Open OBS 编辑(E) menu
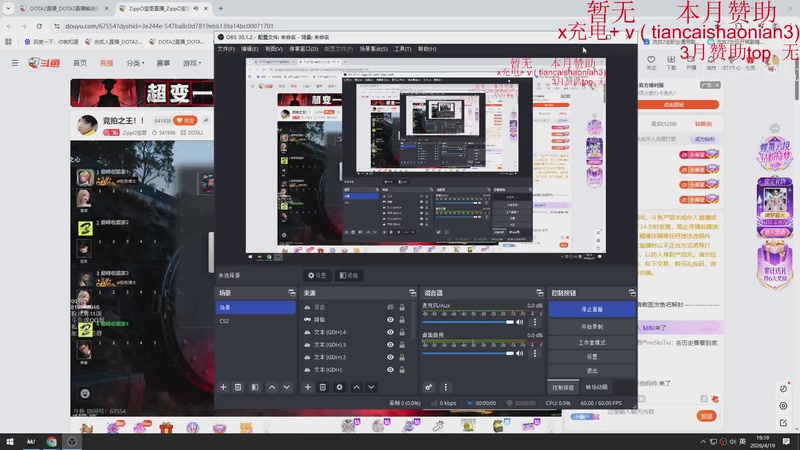This screenshot has width=800, height=450. click(249, 49)
